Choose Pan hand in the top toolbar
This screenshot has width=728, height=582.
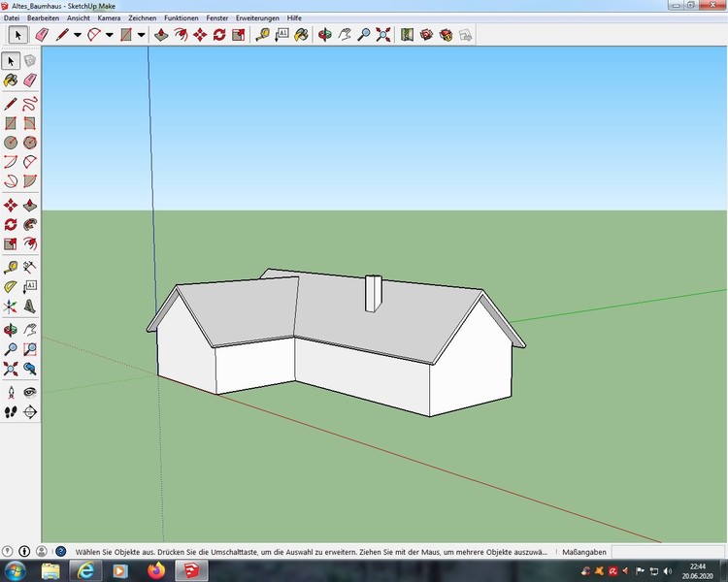tap(345, 35)
